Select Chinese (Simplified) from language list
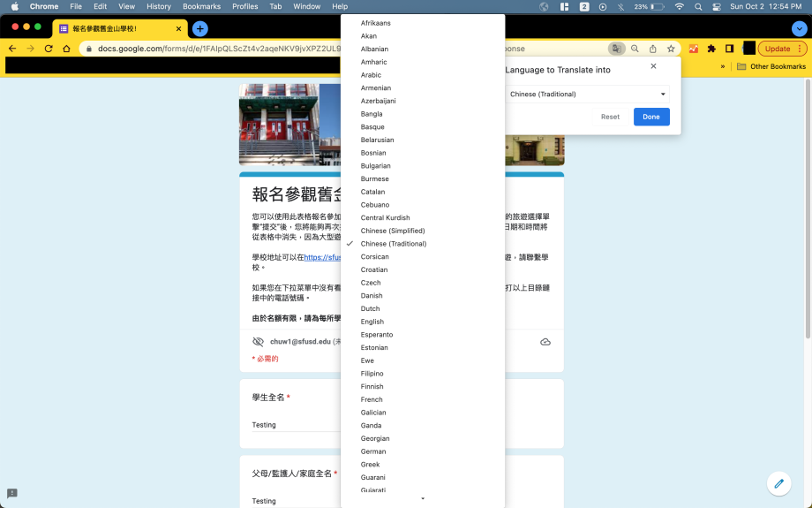The height and width of the screenshot is (508, 812). point(393,231)
